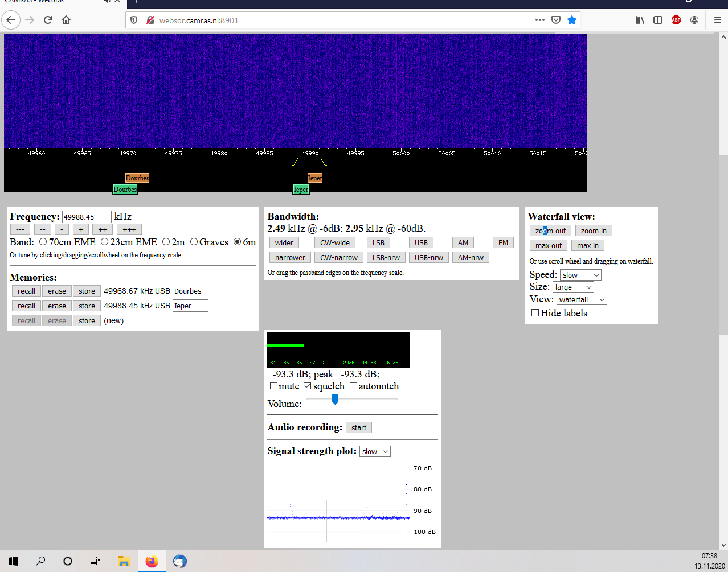The height and width of the screenshot is (572, 728).
Task: Open the waterfall Size dropdown
Action: [x=573, y=287]
